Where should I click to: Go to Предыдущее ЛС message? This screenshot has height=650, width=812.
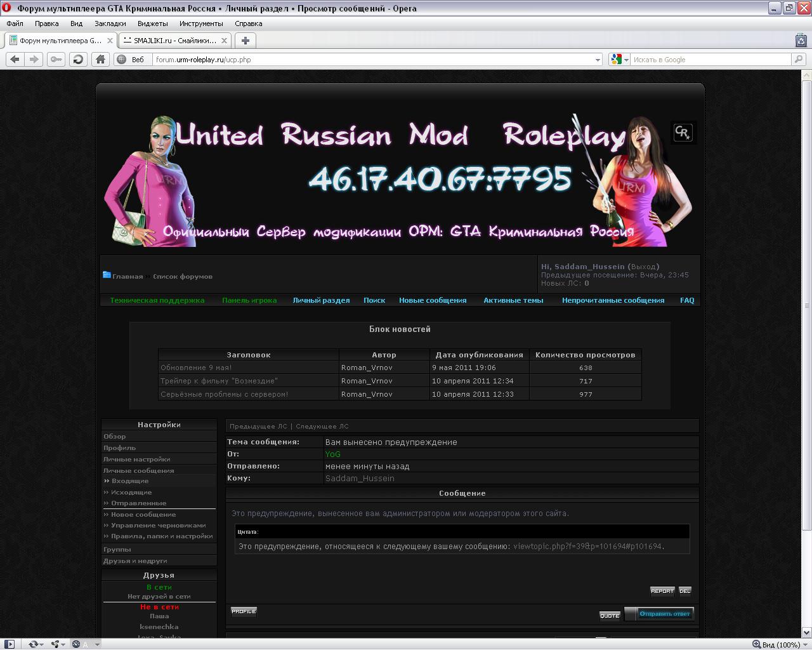tap(258, 427)
